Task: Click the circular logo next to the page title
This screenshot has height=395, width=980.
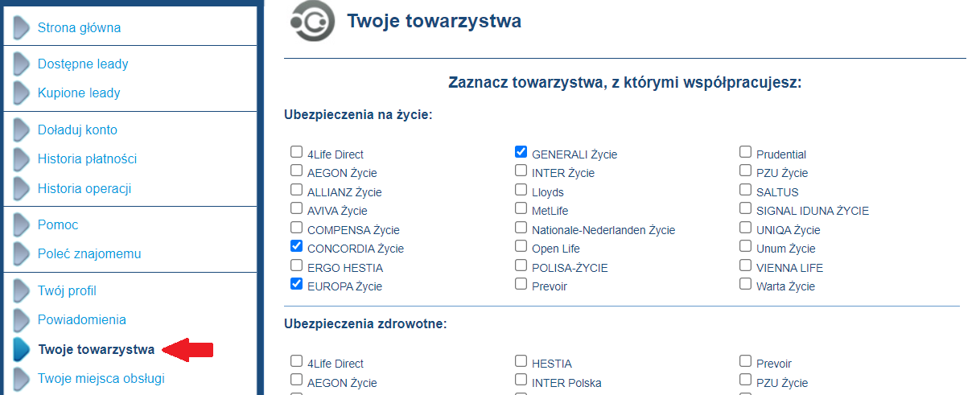Action: click(312, 21)
